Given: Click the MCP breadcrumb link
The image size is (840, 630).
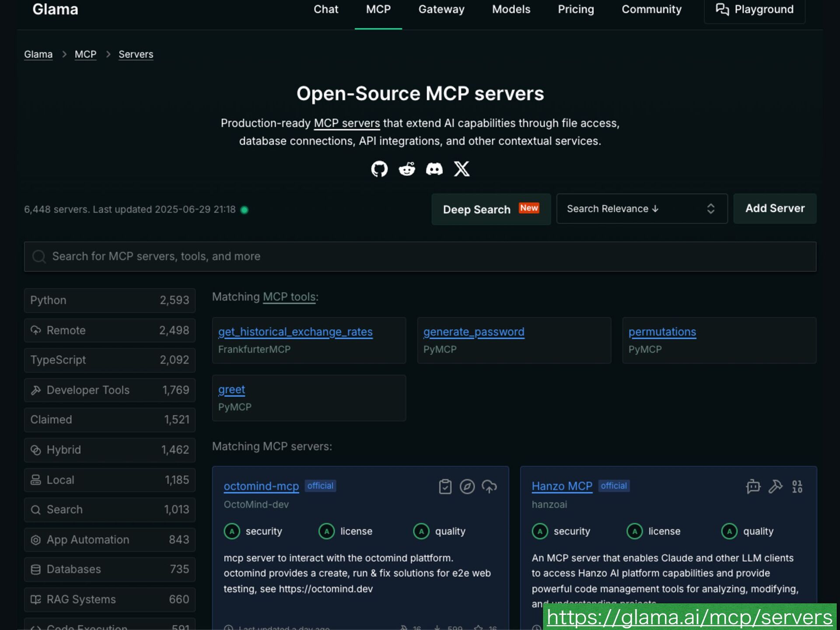Looking at the screenshot, I should (85, 54).
